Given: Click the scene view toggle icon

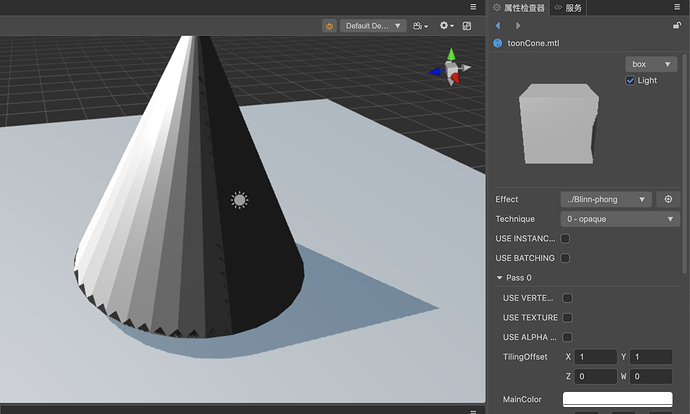Looking at the screenshot, I should [467, 26].
